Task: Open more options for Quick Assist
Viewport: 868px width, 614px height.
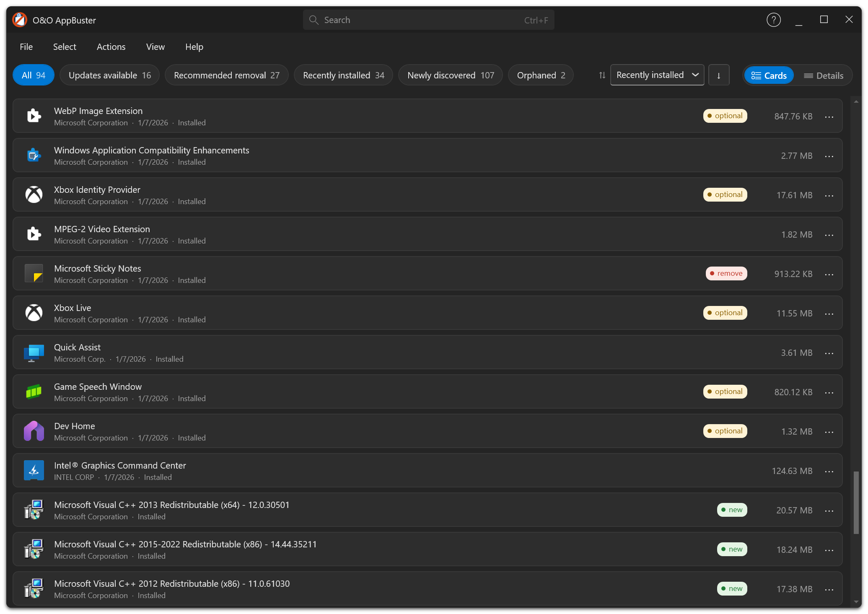Action: coord(829,353)
